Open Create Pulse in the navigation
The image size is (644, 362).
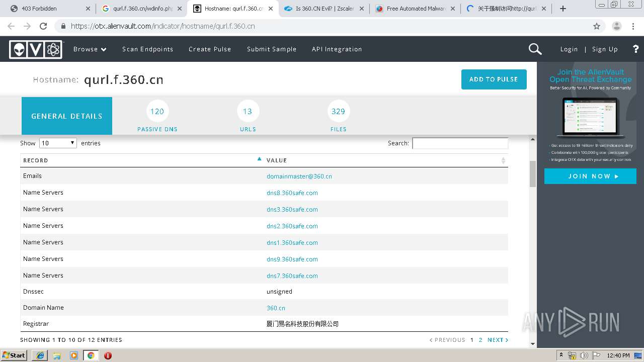pos(210,49)
